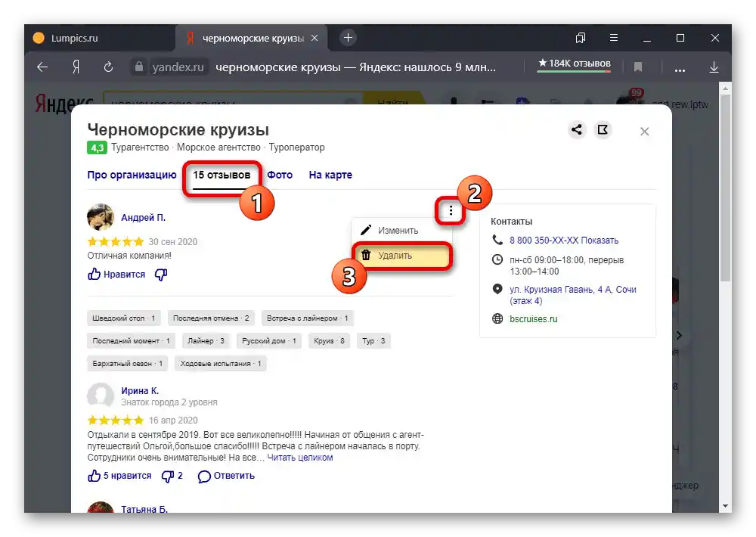The width and height of the screenshot is (756, 537).
Task: Dislike Андрей П. review with thumbs-down
Action: point(160,275)
